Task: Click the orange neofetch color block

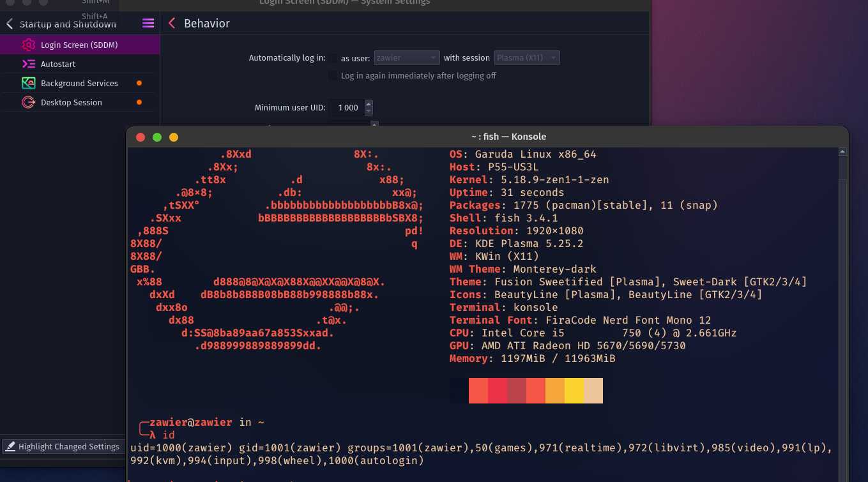Action: (555, 391)
